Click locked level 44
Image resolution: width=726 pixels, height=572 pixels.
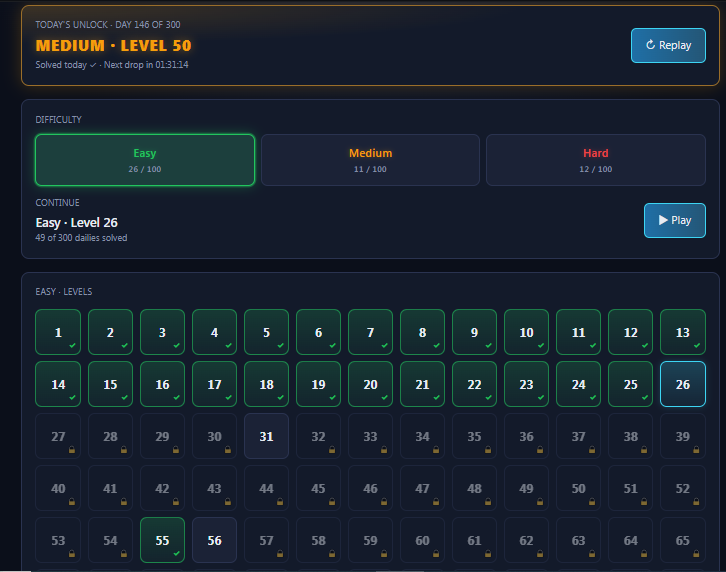tap(266, 488)
